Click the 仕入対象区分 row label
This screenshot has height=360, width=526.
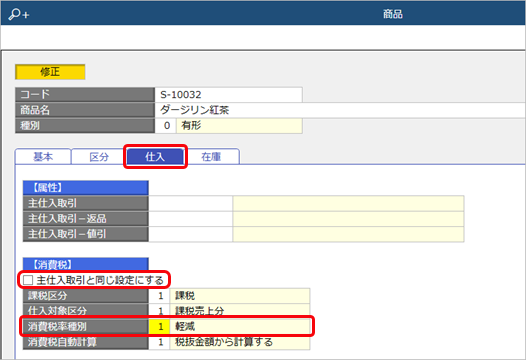tap(86, 311)
